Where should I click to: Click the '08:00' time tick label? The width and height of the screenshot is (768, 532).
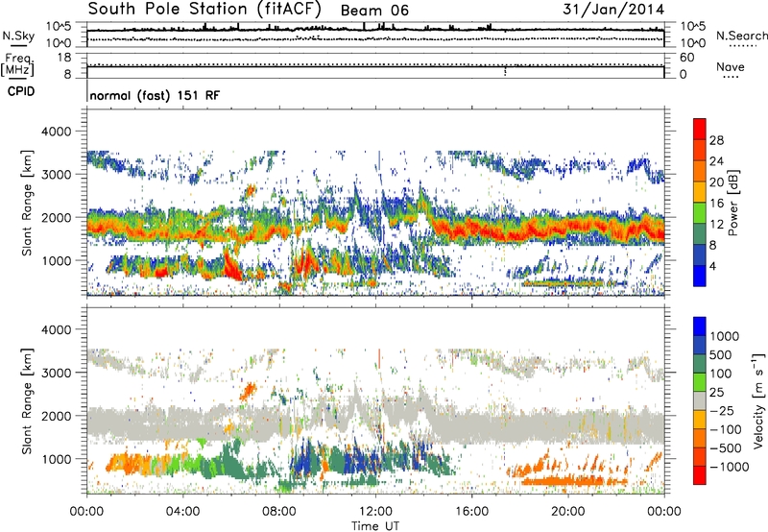pos(278,512)
